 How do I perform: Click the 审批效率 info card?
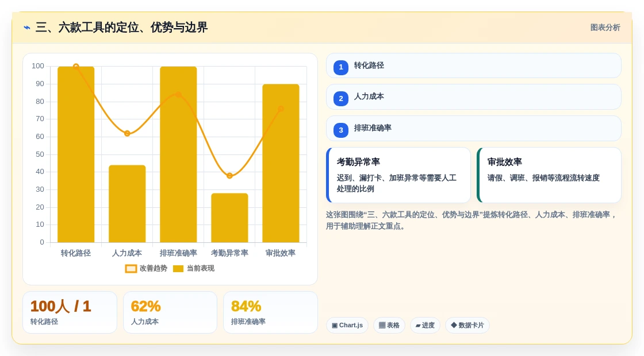tap(549, 175)
